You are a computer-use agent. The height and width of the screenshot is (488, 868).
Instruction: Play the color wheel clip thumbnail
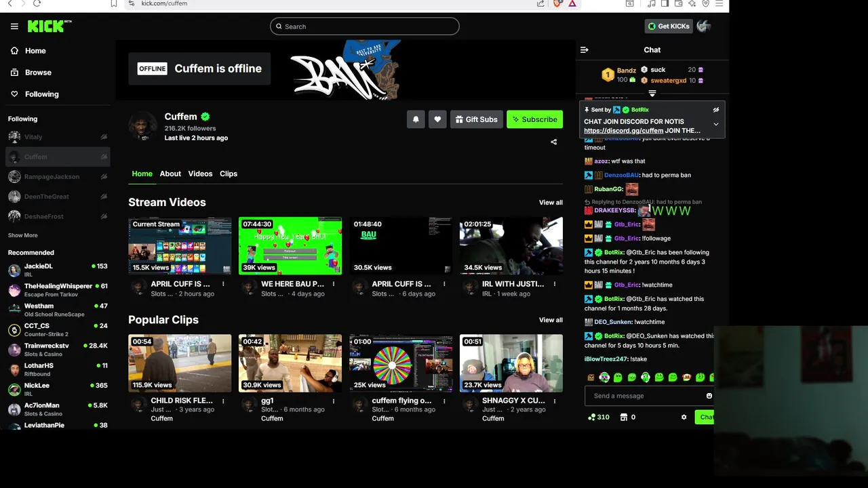coord(401,363)
